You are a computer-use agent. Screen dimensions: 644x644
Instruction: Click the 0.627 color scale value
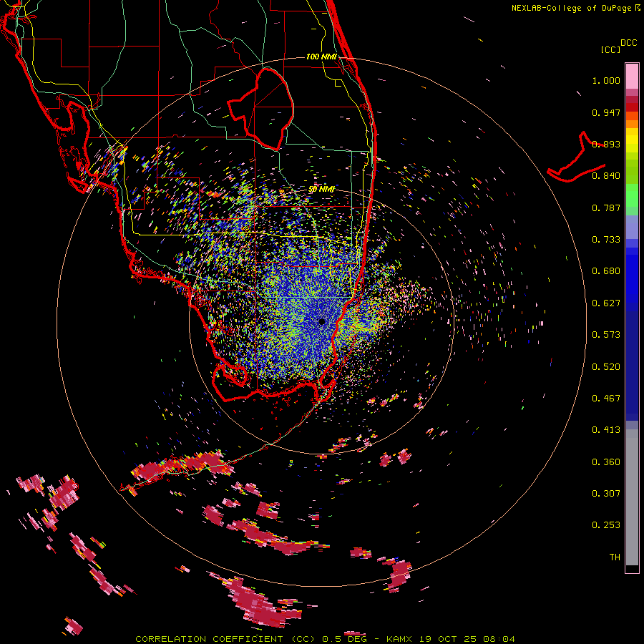pyautogui.click(x=606, y=303)
